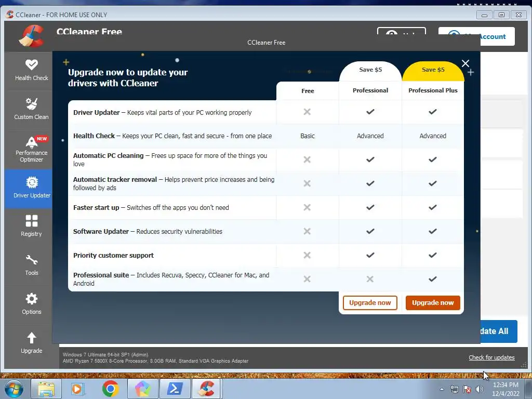Open Performance Optimizer in the sidebar
Screen dimensions: 532x399
pyautogui.click(x=31, y=149)
